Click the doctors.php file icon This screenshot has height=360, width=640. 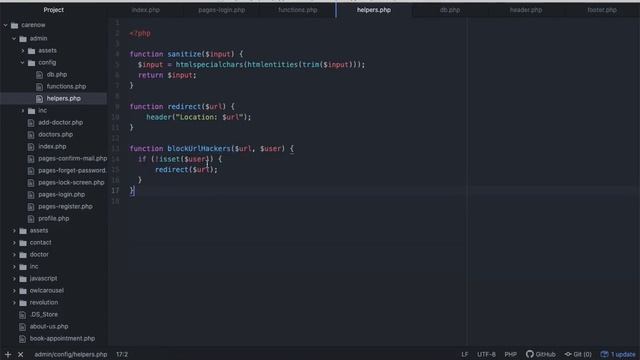[31, 135]
